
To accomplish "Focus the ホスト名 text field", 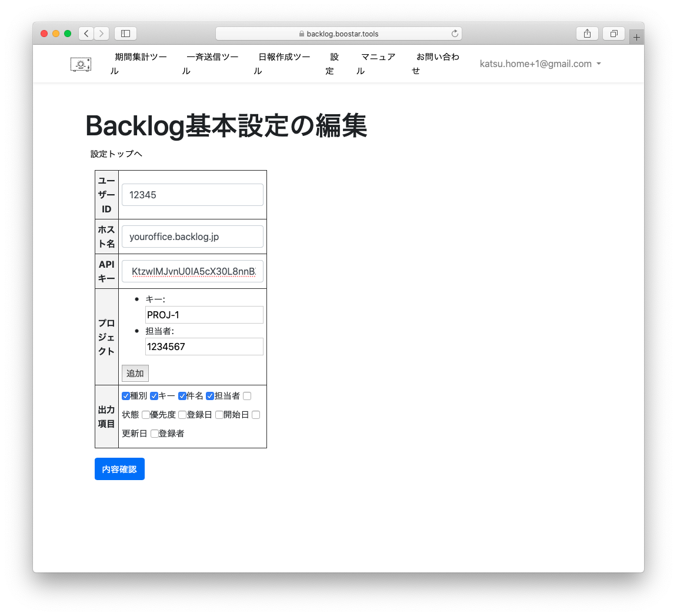I will point(192,237).
